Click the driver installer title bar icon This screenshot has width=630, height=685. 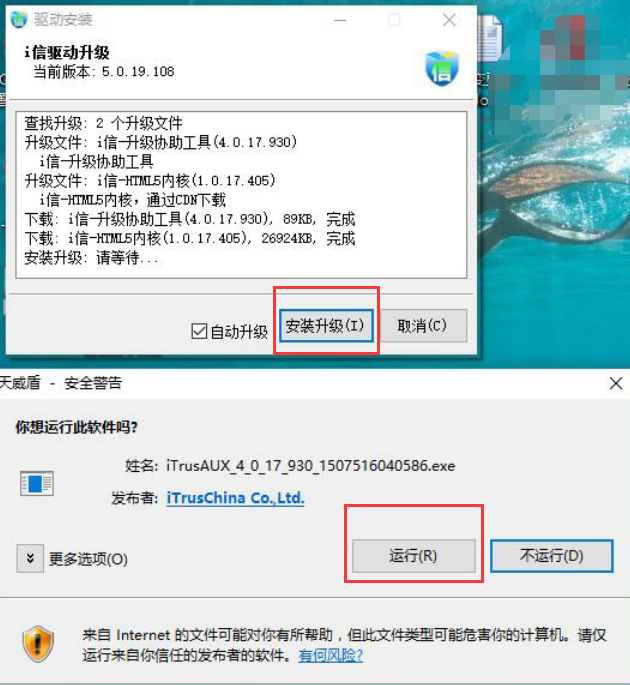19,20
